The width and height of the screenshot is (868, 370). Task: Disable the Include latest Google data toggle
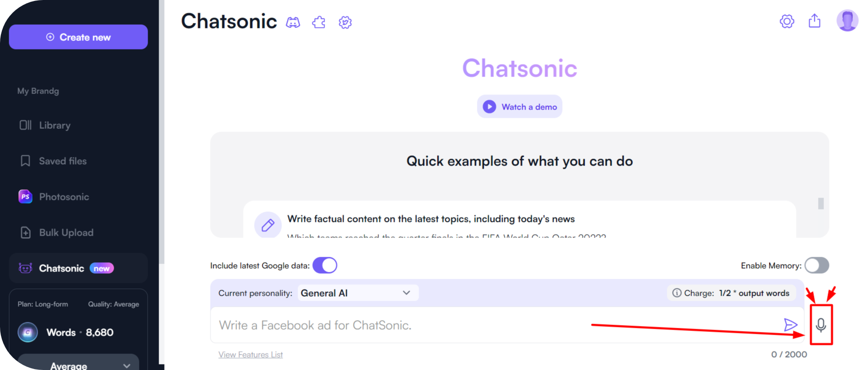tap(325, 265)
